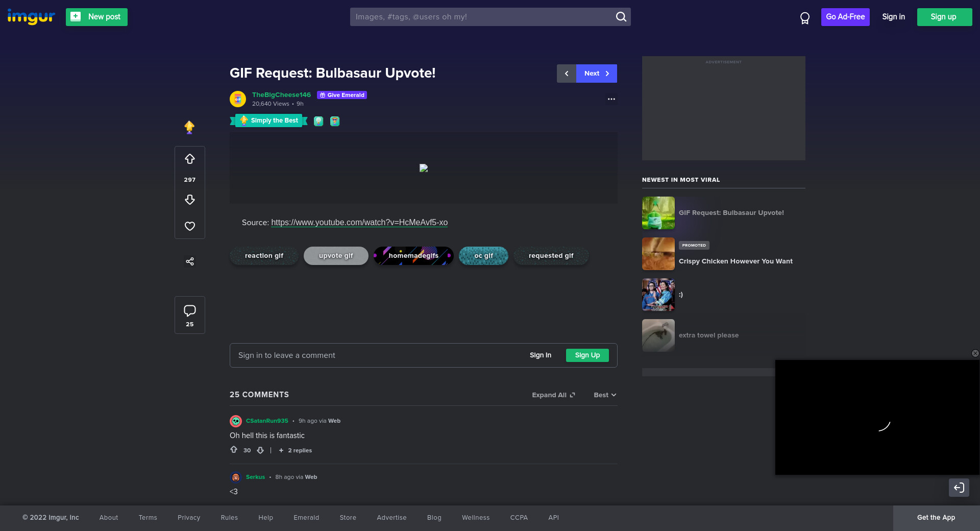Click the Simply the Best ribbon
This screenshot has width=980, height=531.
269,120
